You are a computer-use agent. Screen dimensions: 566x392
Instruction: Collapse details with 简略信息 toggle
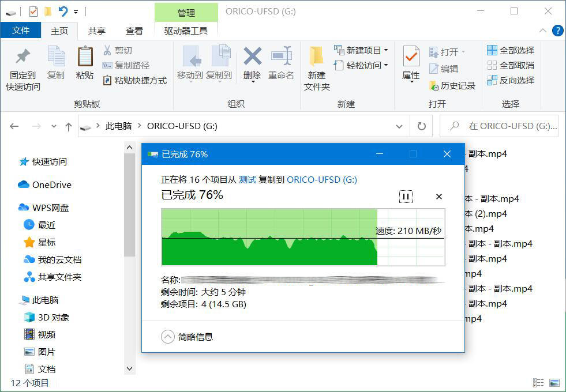[187, 337]
